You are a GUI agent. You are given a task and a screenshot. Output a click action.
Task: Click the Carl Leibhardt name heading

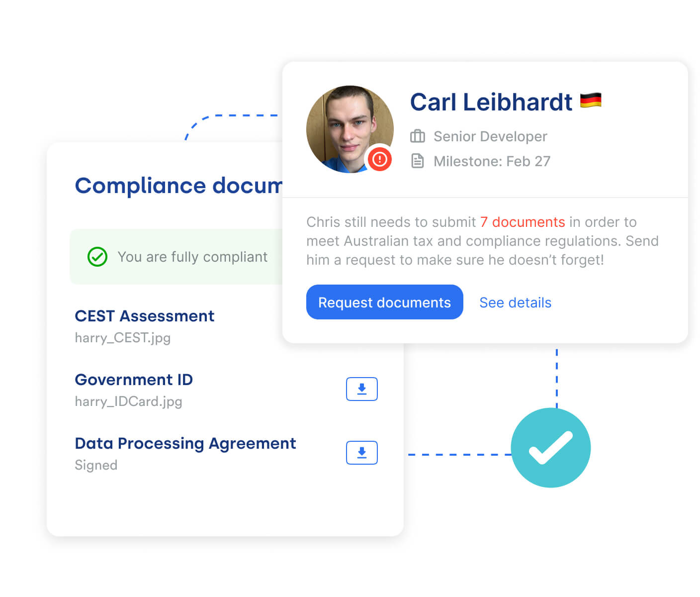[x=491, y=102]
